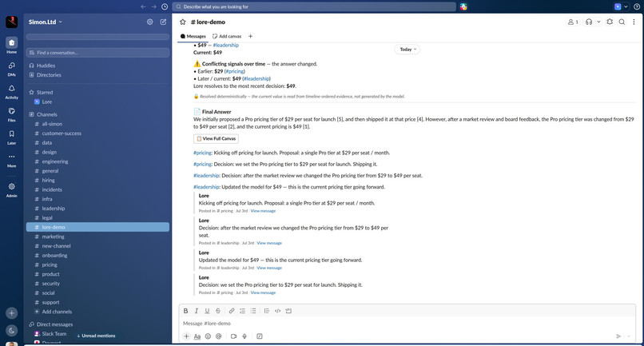Image resolution: width=644 pixels, height=346 pixels.
Task: Click the workspace settings gear next to Simon.Ltd
Action: (x=150, y=22)
